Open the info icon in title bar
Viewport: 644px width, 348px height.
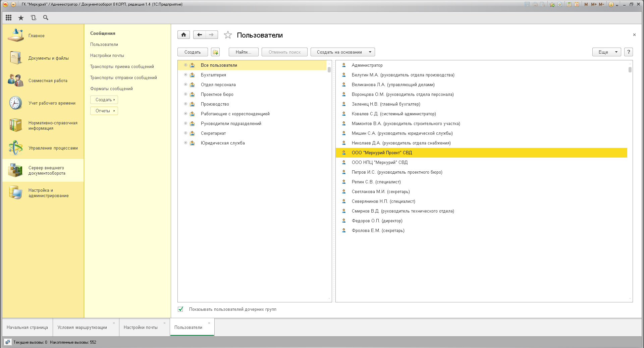(x=611, y=4)
